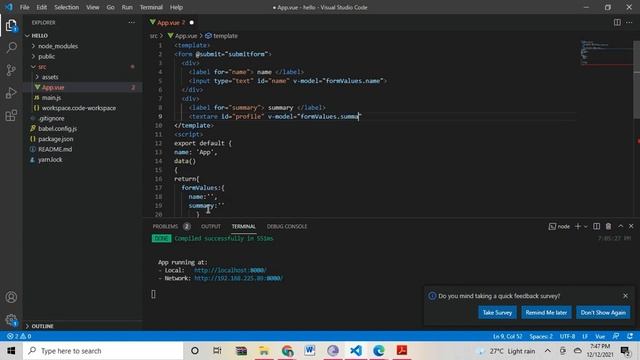Open Task View on taskbar

tap(217, 351)
